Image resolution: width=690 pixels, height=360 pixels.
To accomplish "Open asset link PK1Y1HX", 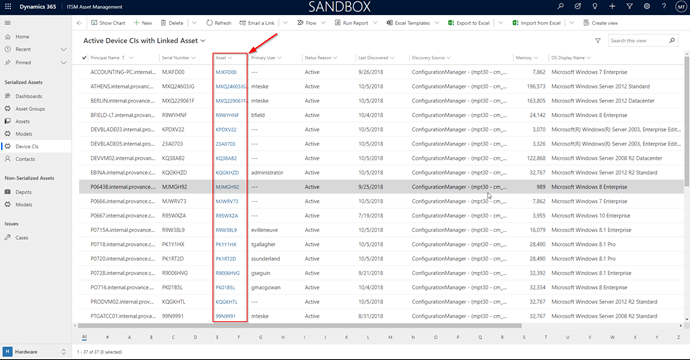I will [x=226, y=244].
